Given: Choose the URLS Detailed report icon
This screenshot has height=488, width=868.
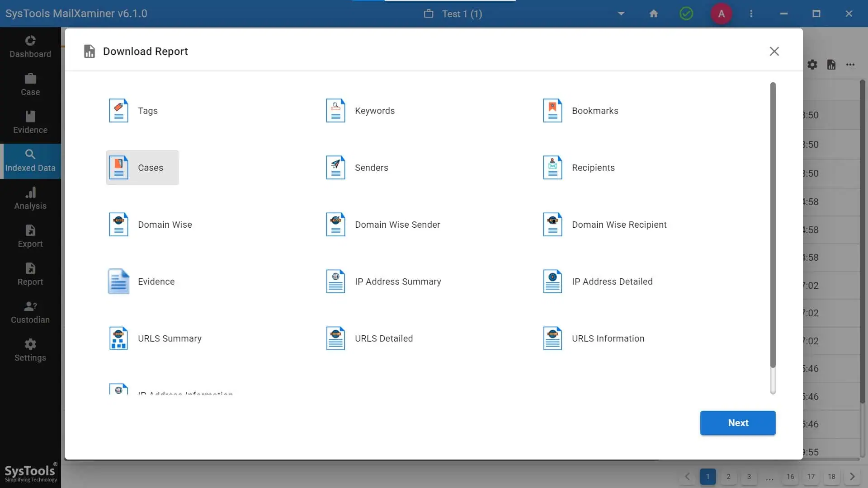Looking at the screenshot, I should pos(335,338).
